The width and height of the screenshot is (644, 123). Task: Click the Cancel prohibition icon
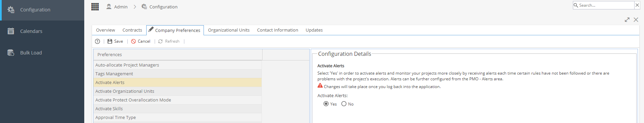133,41
